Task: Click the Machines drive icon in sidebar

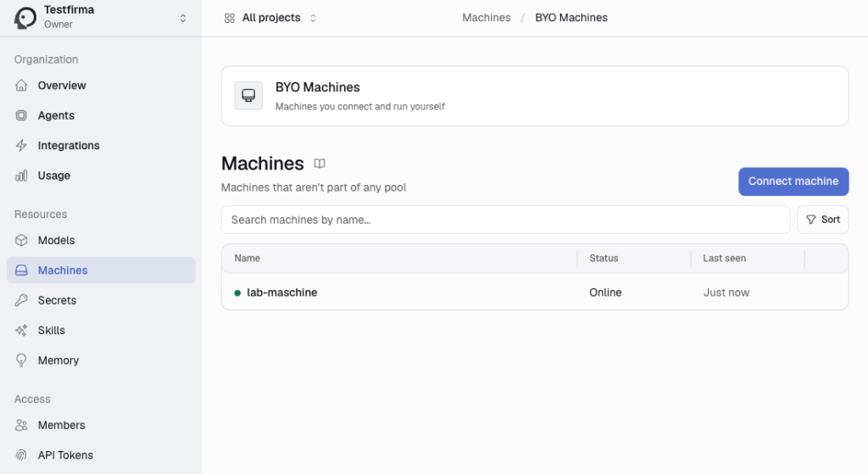Action: [x=21, y=270]
